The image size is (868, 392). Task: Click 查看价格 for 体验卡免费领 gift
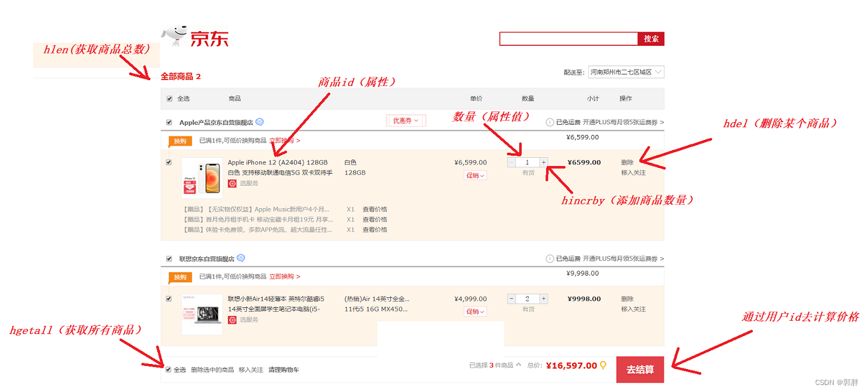tap(375, 230)
